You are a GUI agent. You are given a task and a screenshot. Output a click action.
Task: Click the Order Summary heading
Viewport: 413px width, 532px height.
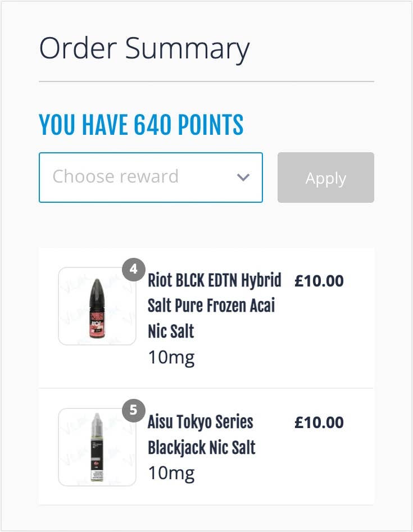(144, 49)
